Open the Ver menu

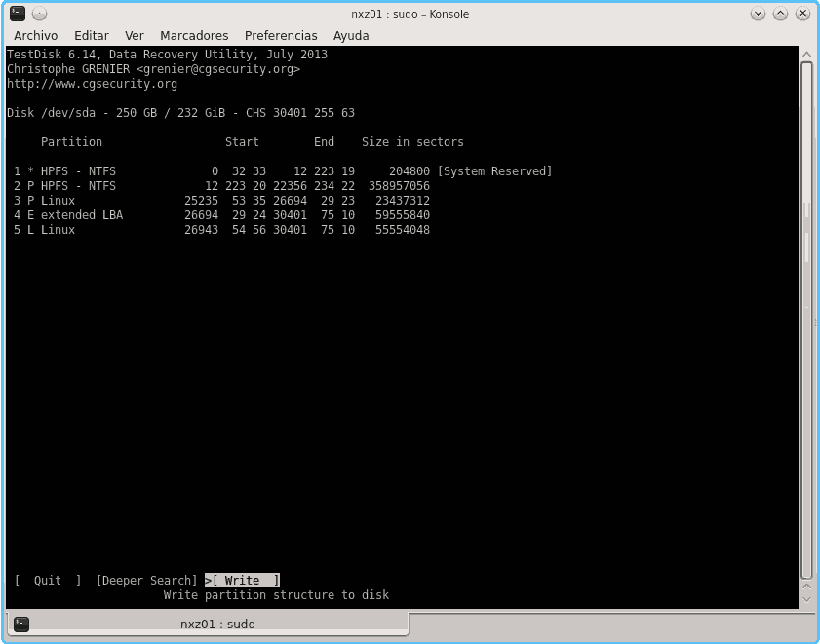pyautogui.click(x=134, y=35)
